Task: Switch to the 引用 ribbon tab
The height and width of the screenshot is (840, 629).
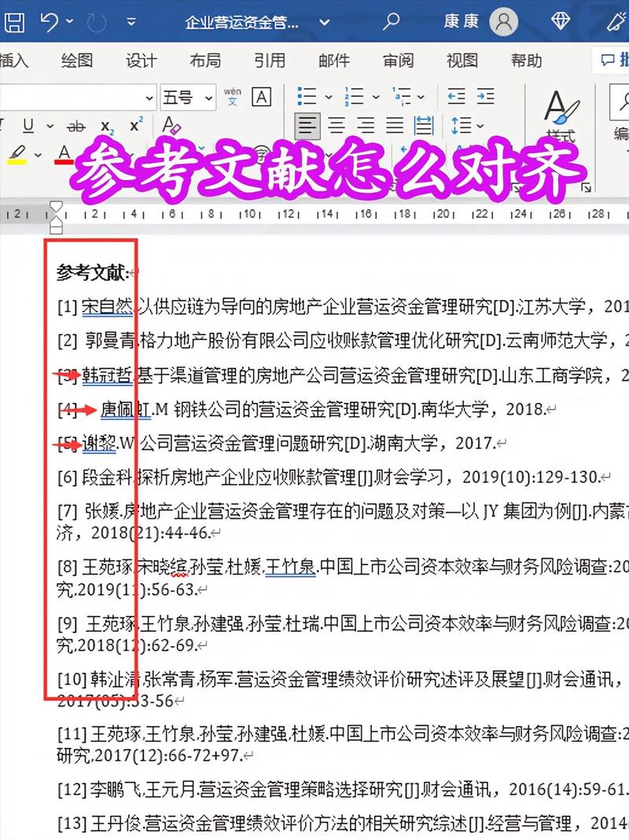Action: (270, 61)
